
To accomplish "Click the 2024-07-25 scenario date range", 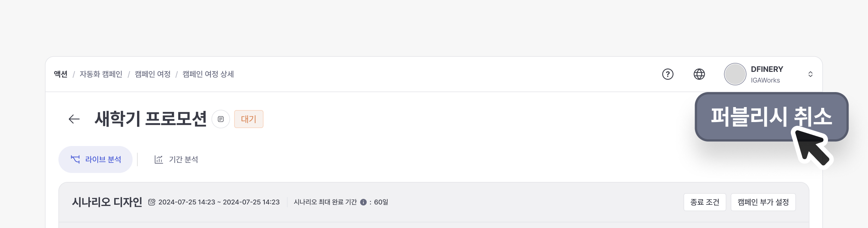I will pos(219,202).
